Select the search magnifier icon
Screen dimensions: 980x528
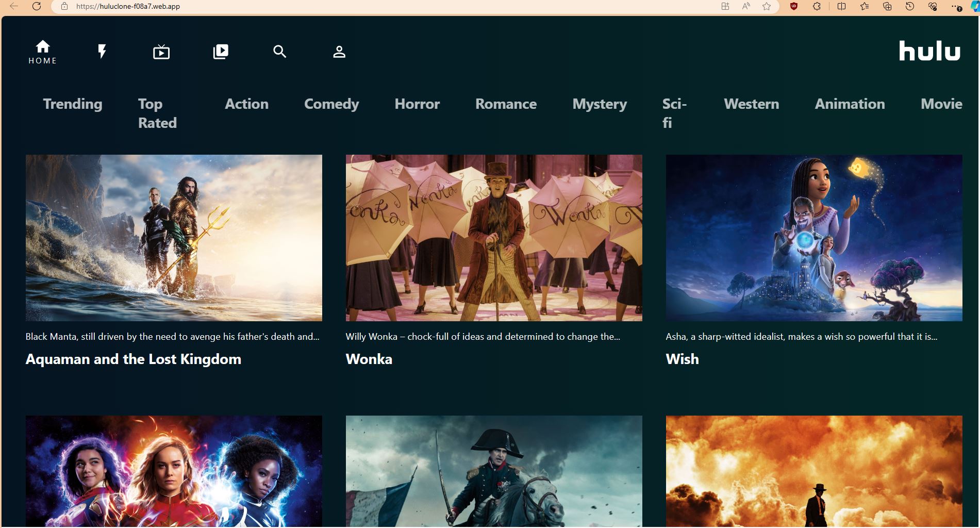pos(280,51)
